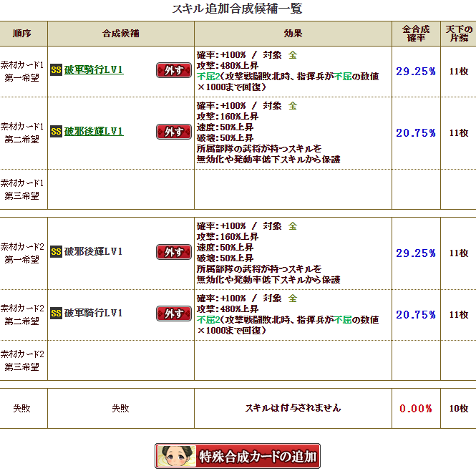This screenshot has height=471, width=476.
Task: Click the 10枚 value in 失敗 row
Action: tap(459, 409)
